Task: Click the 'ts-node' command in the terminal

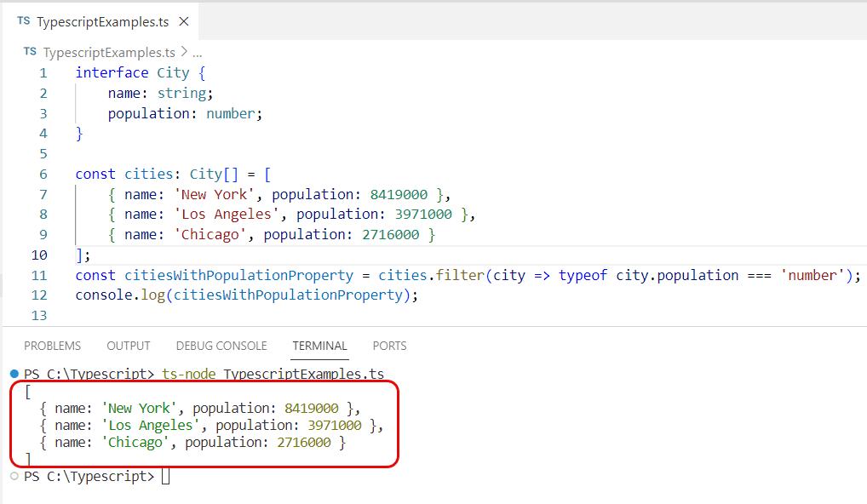Action: coord(188,374)
